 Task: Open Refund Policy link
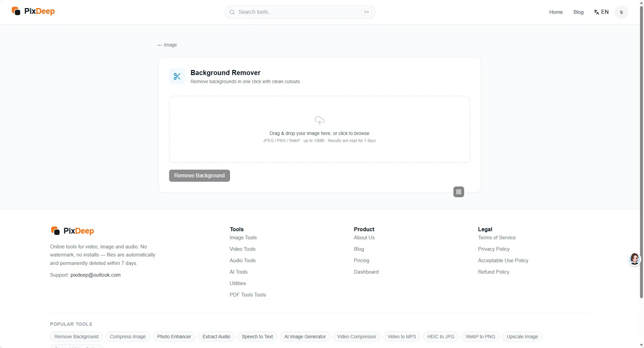[x=494, y=272]
